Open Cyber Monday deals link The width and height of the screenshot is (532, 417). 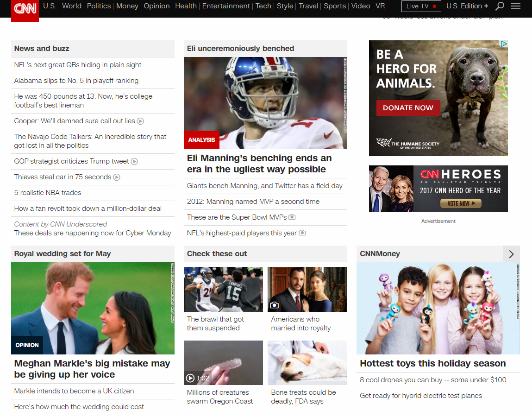[93, 234]
